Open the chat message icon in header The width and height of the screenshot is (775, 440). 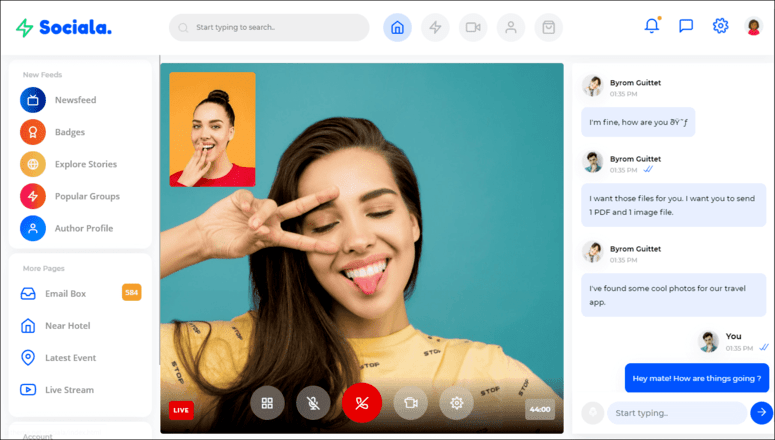[x=686, y=26]
